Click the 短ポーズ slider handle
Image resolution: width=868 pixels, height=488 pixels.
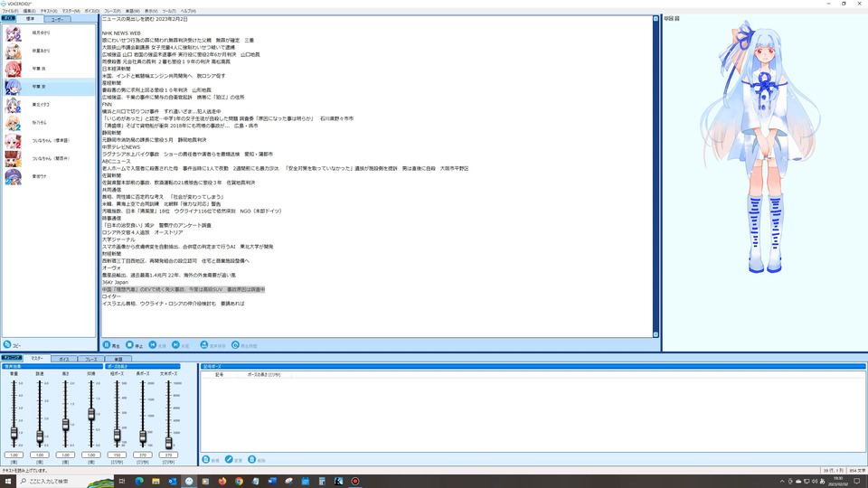117,436
